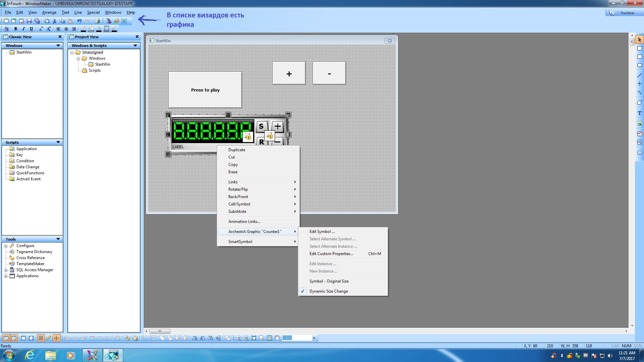Toggle bold text formatting
This screenshot has width=644, height=362.
point(15,29)
